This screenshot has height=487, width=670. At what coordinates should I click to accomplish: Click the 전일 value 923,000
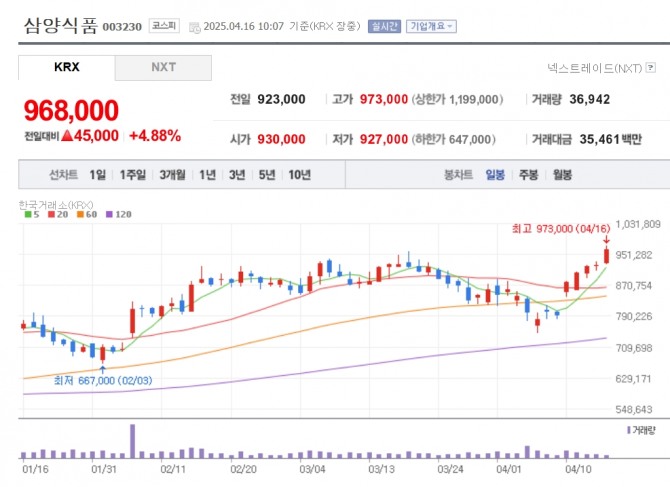tap(281, 100)
